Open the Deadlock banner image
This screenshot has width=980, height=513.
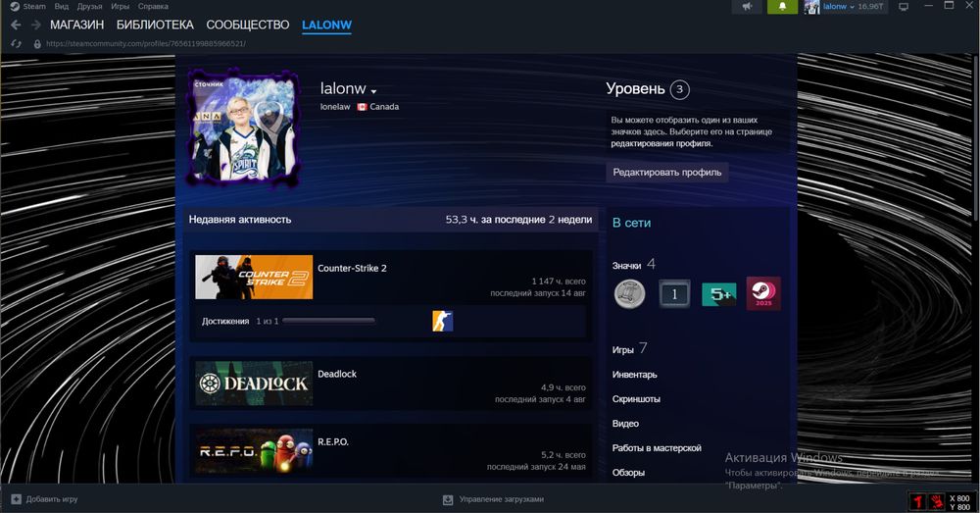pyautogui.click(x=254, y=383)
